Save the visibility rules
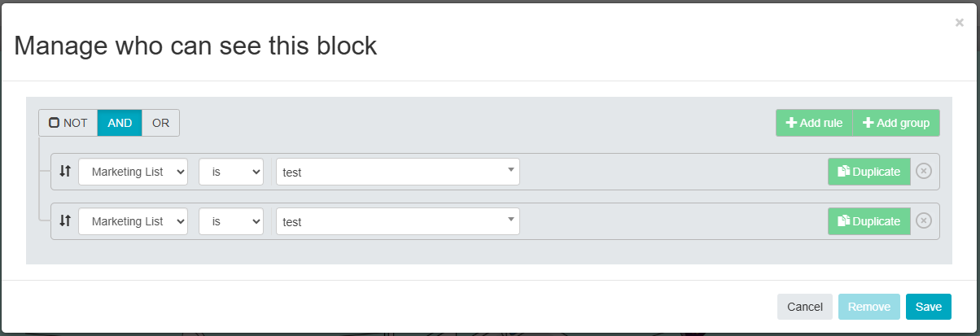This screenshot has width=980, height=336. tap(929, 307)
